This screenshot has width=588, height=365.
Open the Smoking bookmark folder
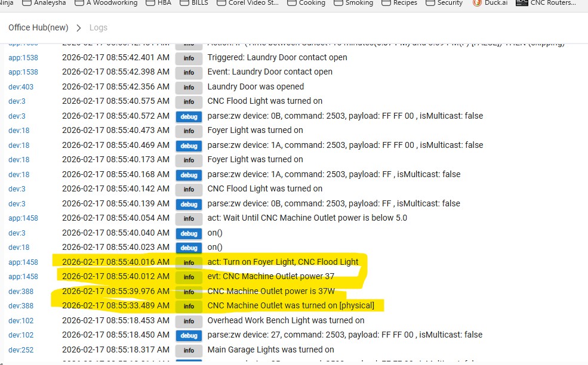click(x=353, y=3)
